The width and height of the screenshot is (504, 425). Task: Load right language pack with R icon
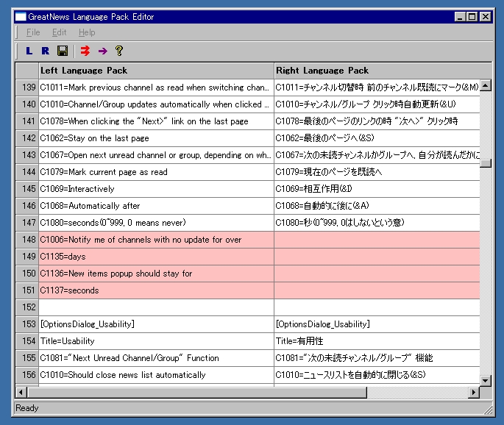point(46,51)
